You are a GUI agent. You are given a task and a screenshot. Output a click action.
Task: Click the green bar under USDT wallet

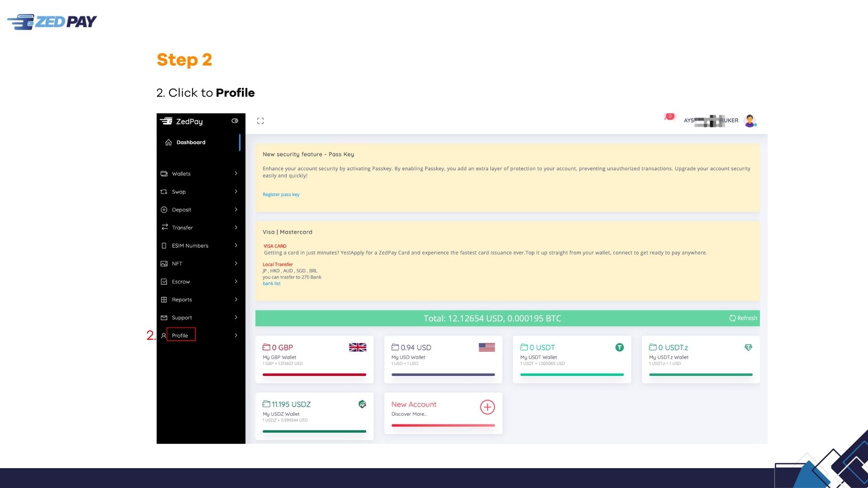click(x=572, y=375)
